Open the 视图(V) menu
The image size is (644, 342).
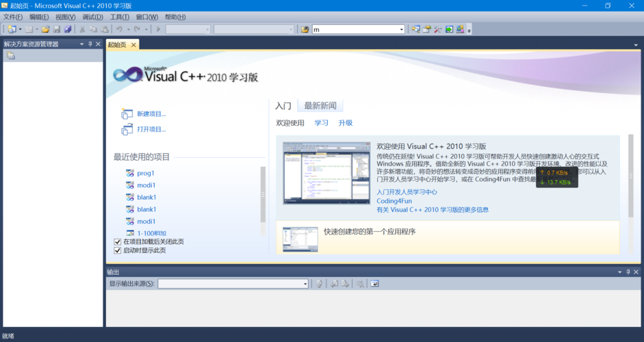[65, 17]
